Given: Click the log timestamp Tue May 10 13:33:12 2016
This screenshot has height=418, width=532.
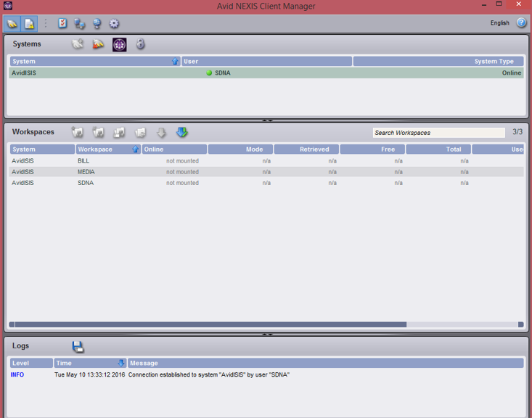Looking at the screenshot, I should pyautogui.click(x=89, y=374).
